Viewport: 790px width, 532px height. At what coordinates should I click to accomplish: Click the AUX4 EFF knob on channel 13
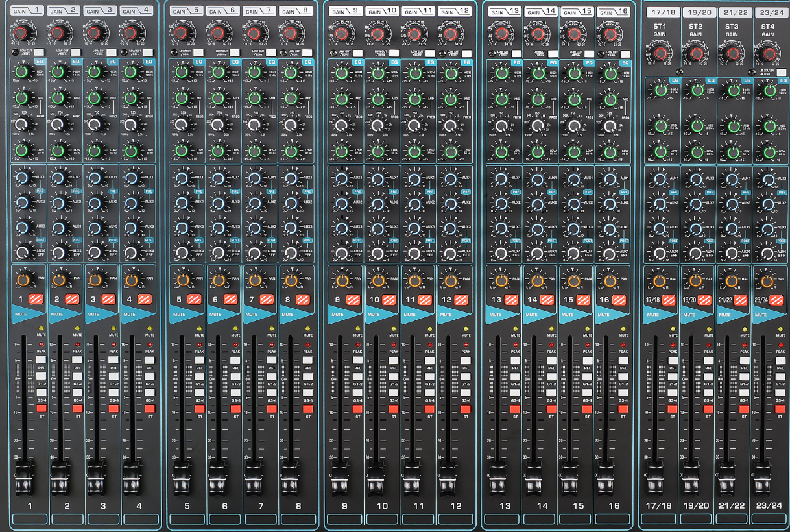click(500, 252)
